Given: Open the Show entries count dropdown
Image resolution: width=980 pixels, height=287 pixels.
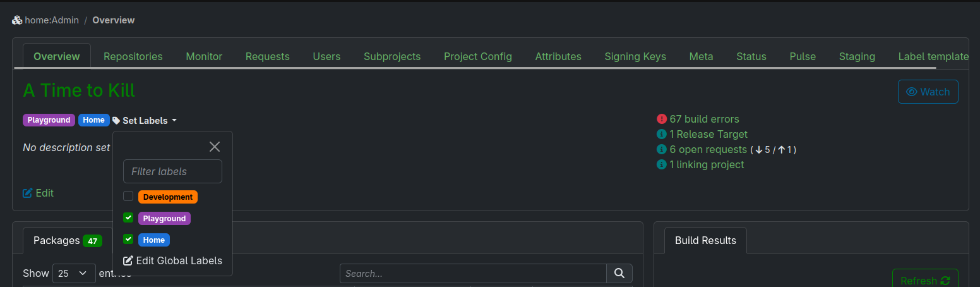Looking at the screenshot, I should (74, 273).
